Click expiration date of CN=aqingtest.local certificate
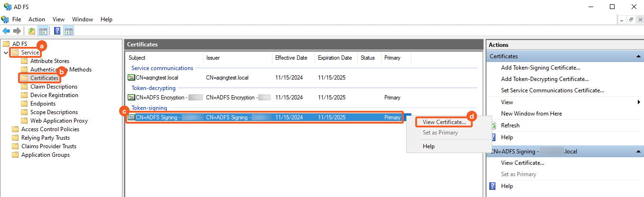Screen dimensions: 644x197 (x=332, y=77)
